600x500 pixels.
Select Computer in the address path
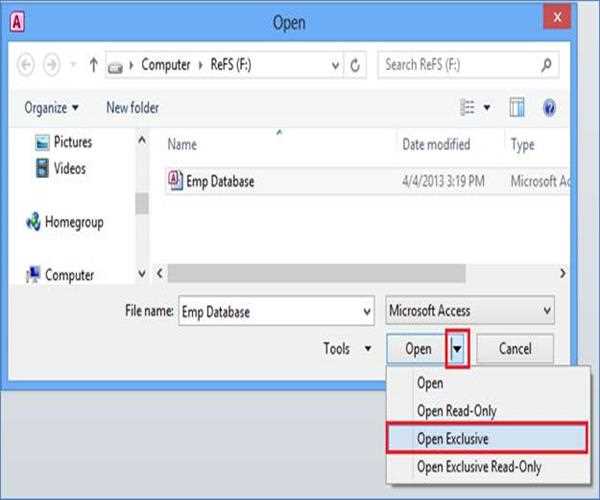pos(166,65)
